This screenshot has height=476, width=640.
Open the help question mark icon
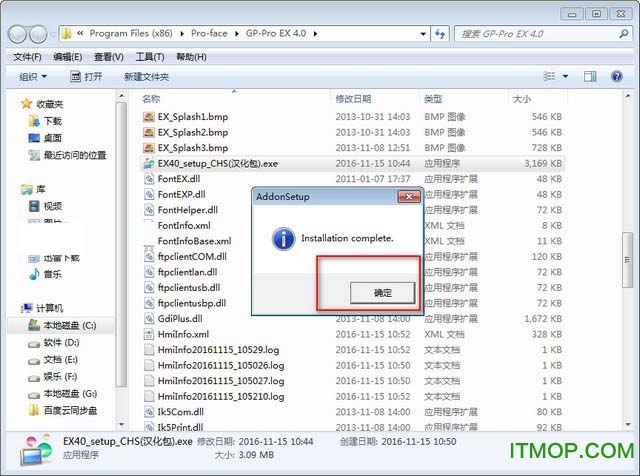[618, 77]
